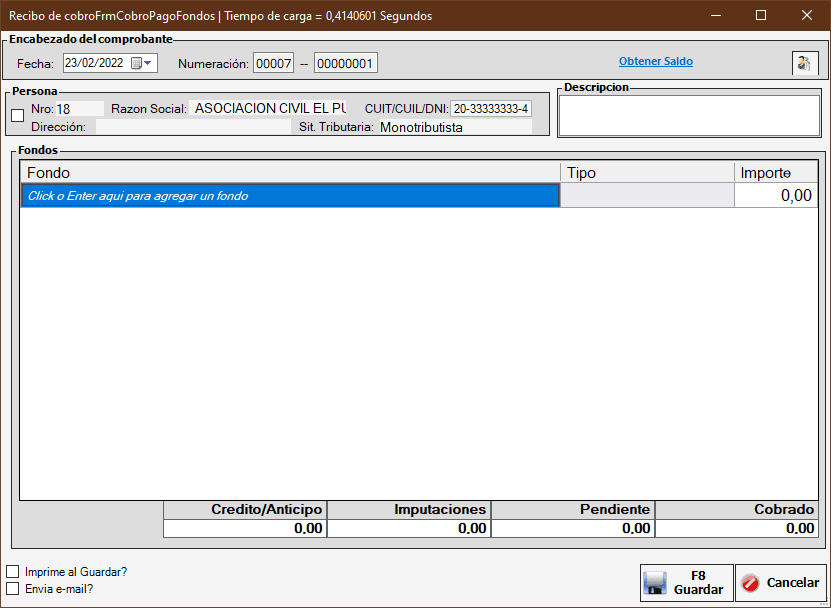Click the person icon button at top right
Image resolution: width=831 pixels, height=608 pixels.
pos(805,63)
